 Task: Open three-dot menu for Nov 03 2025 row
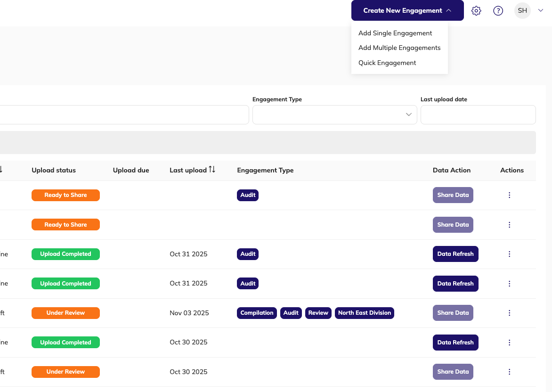point(509,313)
